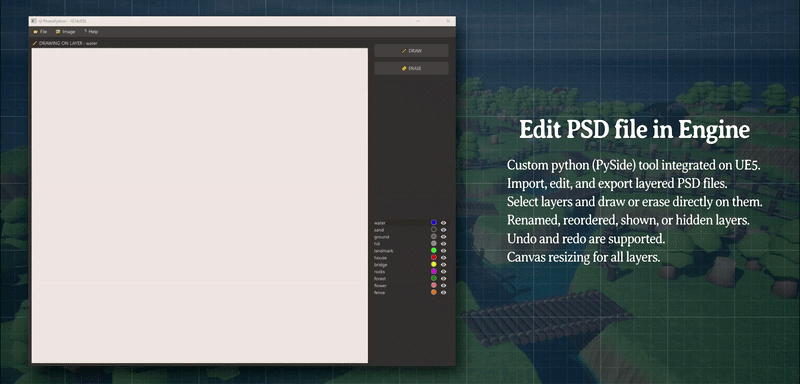Select the forest layer name
Screen dimensions: 800x384
380,278
